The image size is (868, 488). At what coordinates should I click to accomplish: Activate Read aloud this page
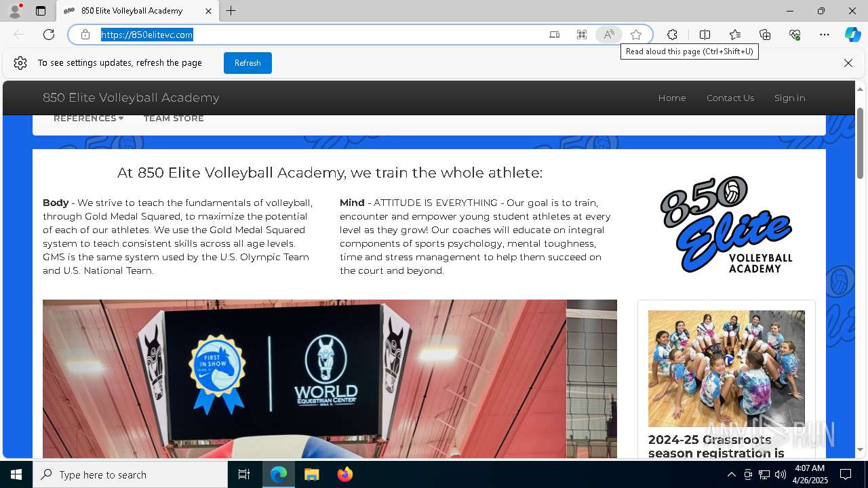coord(609,35)
